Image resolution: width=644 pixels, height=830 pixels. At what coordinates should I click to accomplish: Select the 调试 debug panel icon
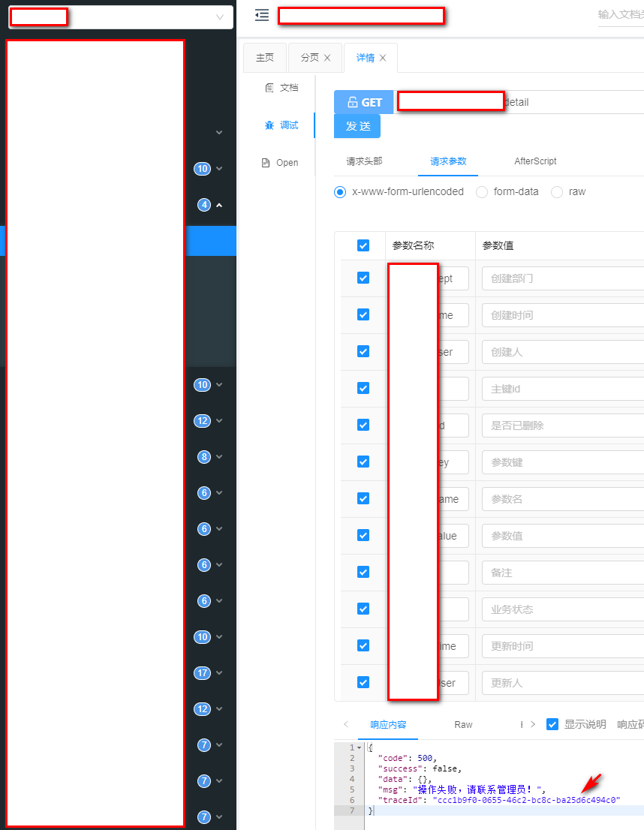tap(269, 126)
